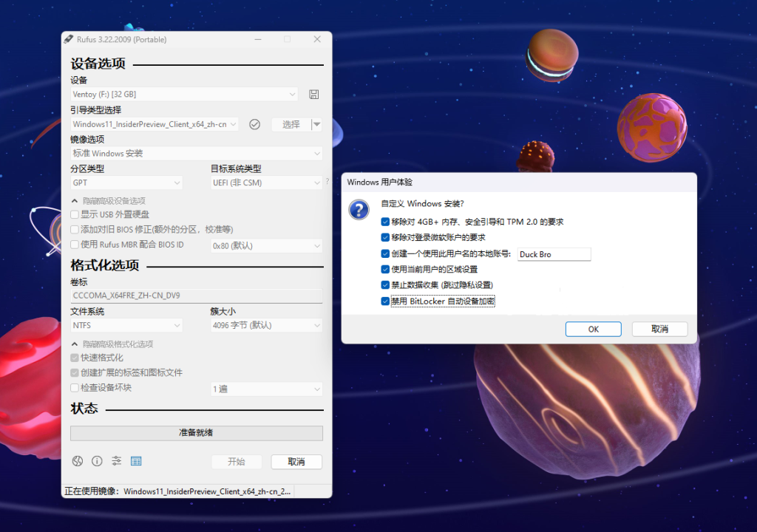Click the arrow beside the 选择 button
Screen dimensions: 757x532
317,125
